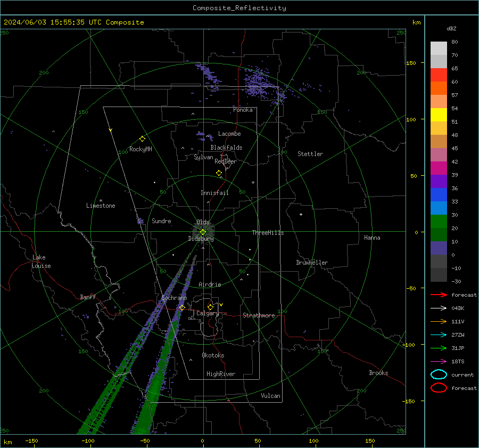Screen dimensions: 479x448
Task: Click the Ponoka label
Action: [x=243, y=110]
